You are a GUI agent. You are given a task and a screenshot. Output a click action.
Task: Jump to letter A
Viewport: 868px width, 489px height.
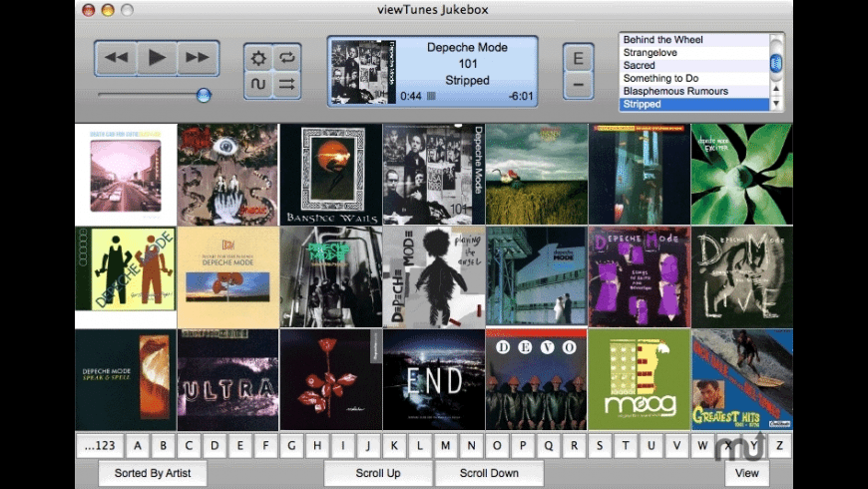click(138, 446)
